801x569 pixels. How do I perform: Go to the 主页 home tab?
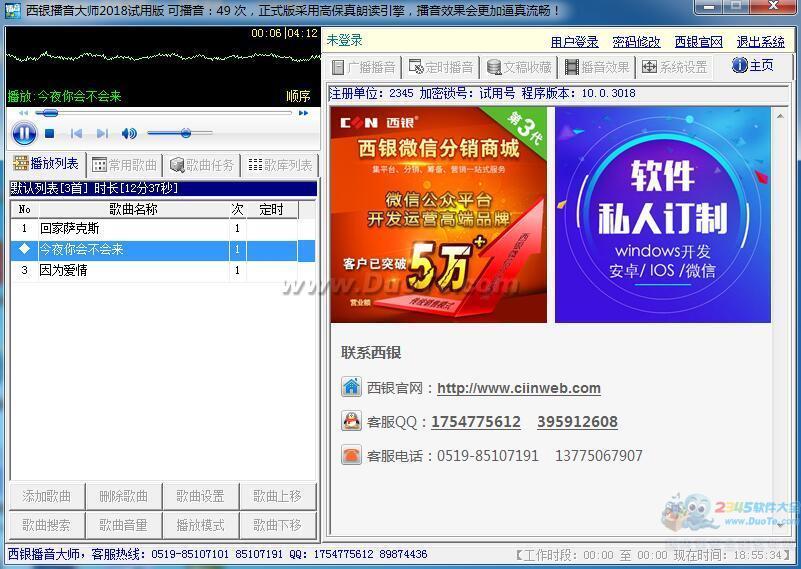pyautogui.click(x=753, y=65)
